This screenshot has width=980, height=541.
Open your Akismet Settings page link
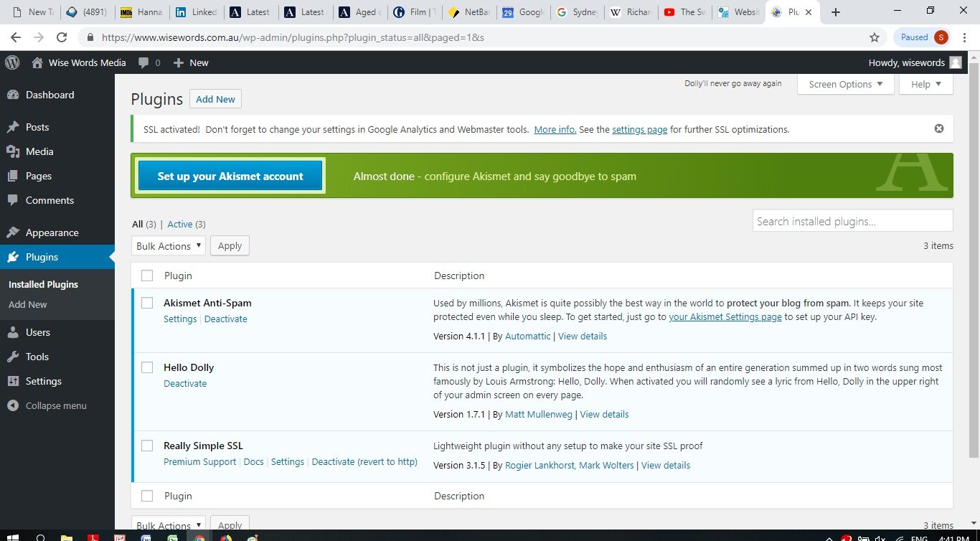click(x=725, y=316)
